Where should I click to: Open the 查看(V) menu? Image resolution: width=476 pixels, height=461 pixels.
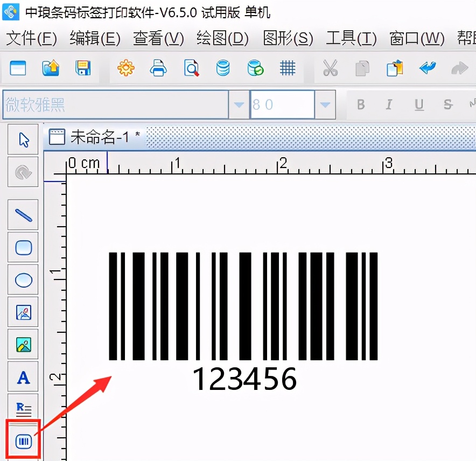click(158, 38)
